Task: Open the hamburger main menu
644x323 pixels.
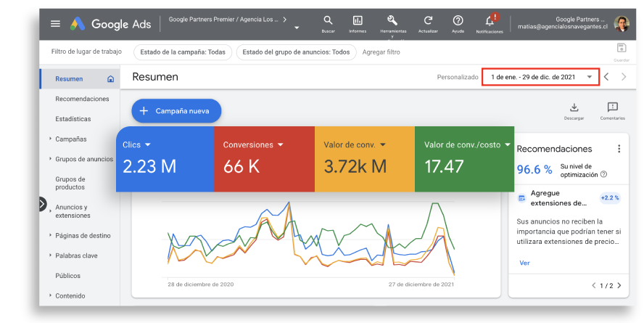Action: tap(55, 24)
